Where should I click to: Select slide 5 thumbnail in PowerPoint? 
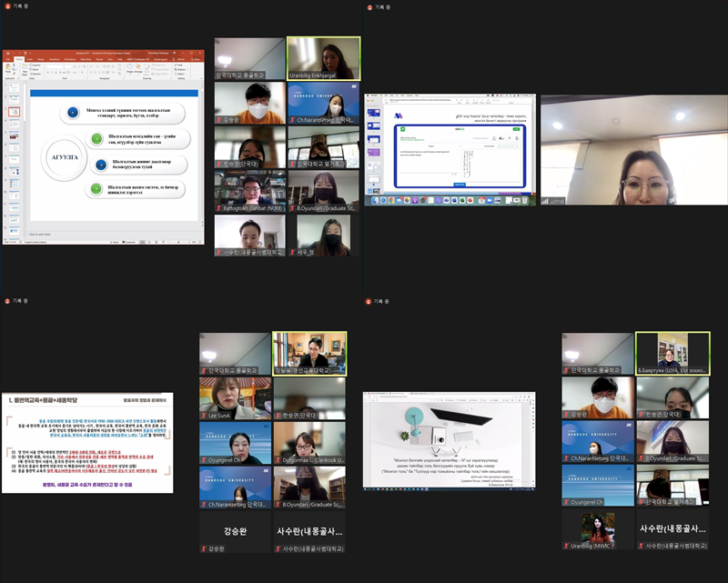pyautogui.click(x=15, y=136)
